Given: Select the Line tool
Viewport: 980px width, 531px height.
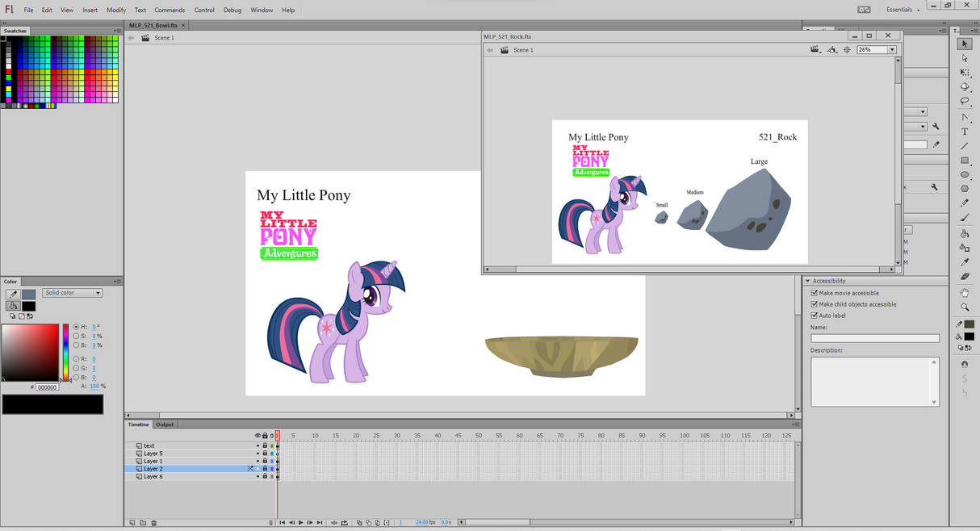Looking at the screenshot, I should tap(965, 146).
